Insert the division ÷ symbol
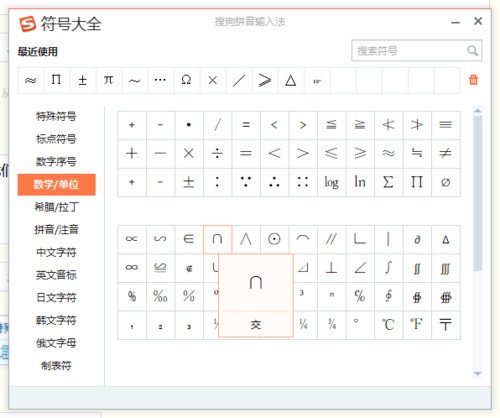 [217, 154]
